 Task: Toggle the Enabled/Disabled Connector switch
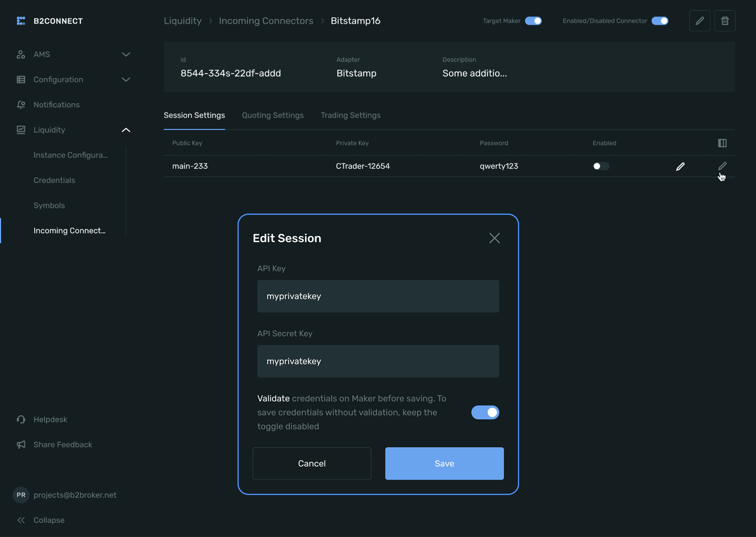coord(660,21)
